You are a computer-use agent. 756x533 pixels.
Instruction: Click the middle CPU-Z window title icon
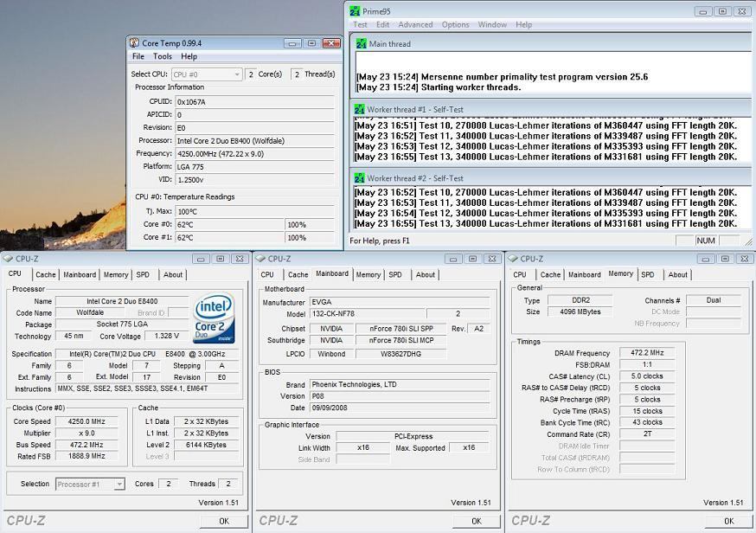261,259
